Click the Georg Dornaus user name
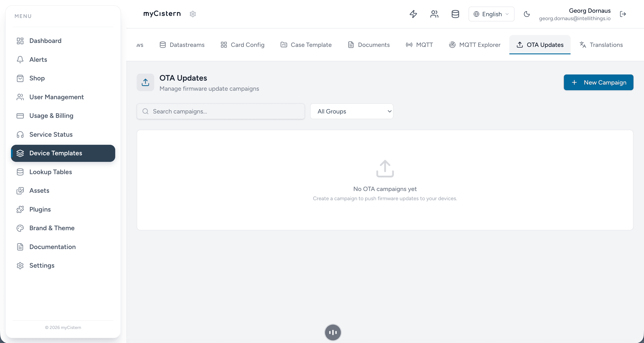The width and height of the screenshot is (644, 343). 590,11
